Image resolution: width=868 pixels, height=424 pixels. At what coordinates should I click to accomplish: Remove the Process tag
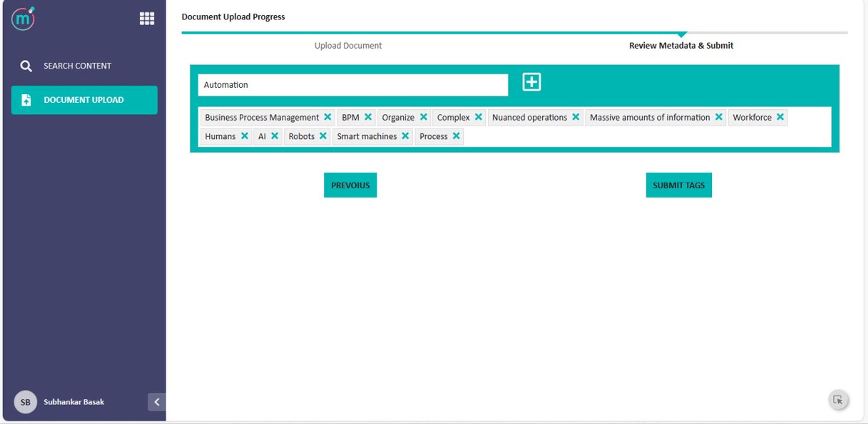tap(456, 136)
